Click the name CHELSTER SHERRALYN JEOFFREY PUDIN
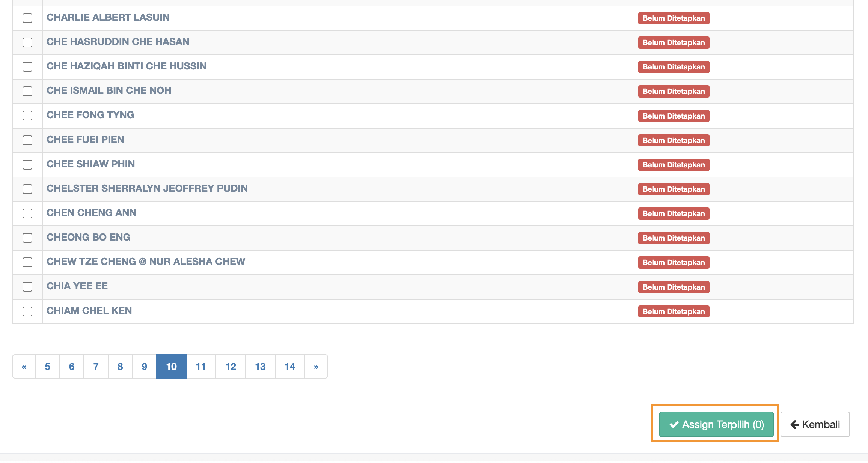This screenshot has width=868, height=463. pos(147,188)
